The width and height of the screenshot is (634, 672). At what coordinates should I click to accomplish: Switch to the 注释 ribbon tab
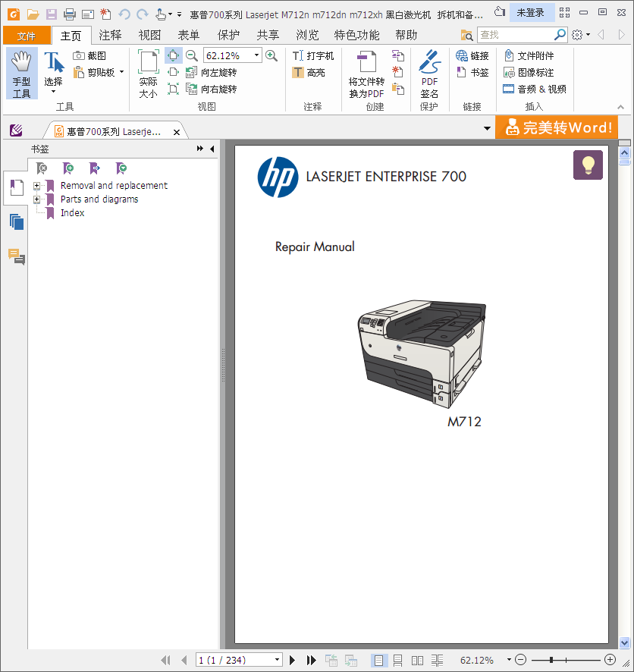110,35
